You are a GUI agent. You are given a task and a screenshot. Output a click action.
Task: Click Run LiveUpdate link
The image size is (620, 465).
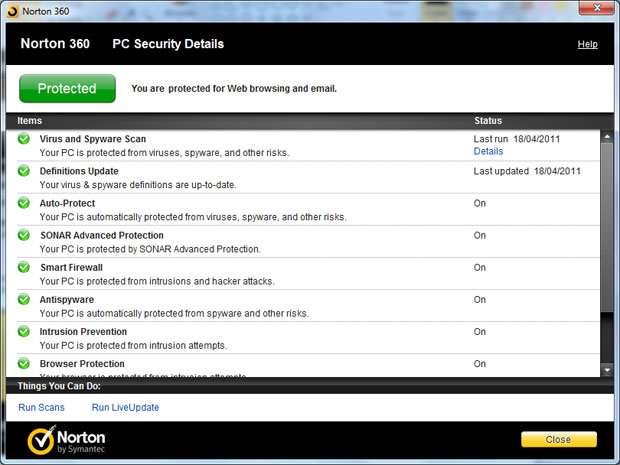pyautogui.click(x=125, y=407)
